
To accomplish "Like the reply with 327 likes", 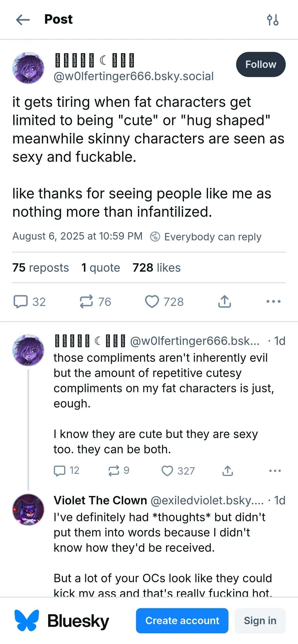I will point(167,471).
